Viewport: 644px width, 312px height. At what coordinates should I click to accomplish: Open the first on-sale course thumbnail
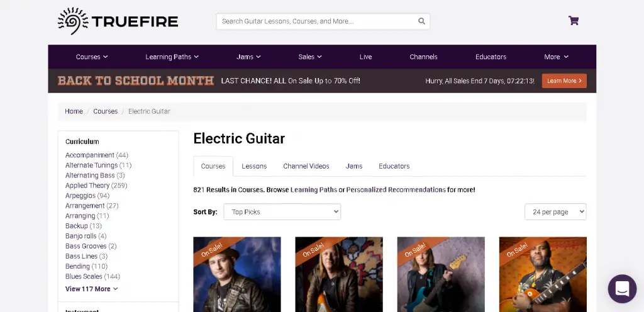pos(236,274)
